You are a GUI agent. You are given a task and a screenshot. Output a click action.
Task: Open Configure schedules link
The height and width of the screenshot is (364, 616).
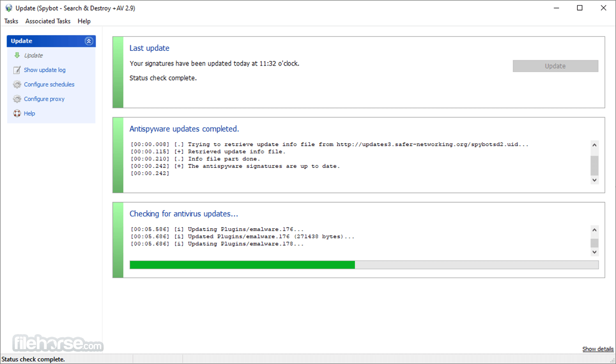coord(49,85)
